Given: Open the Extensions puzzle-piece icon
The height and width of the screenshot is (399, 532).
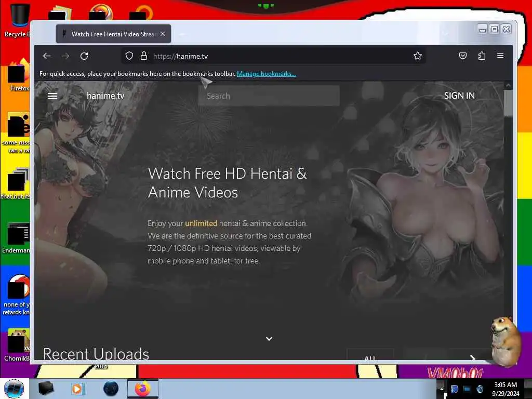Looking at the screenshot, I should tap(482, 56).
